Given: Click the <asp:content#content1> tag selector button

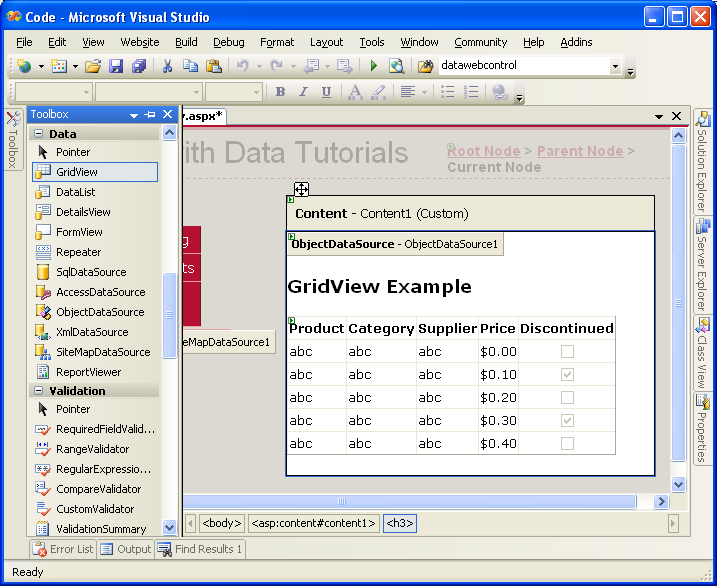Looking at the screenshot, I should click(x=313, y=523).
